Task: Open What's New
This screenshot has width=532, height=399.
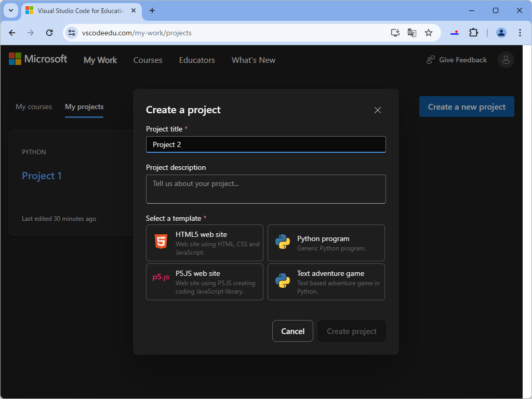Action: click(254, 60)
